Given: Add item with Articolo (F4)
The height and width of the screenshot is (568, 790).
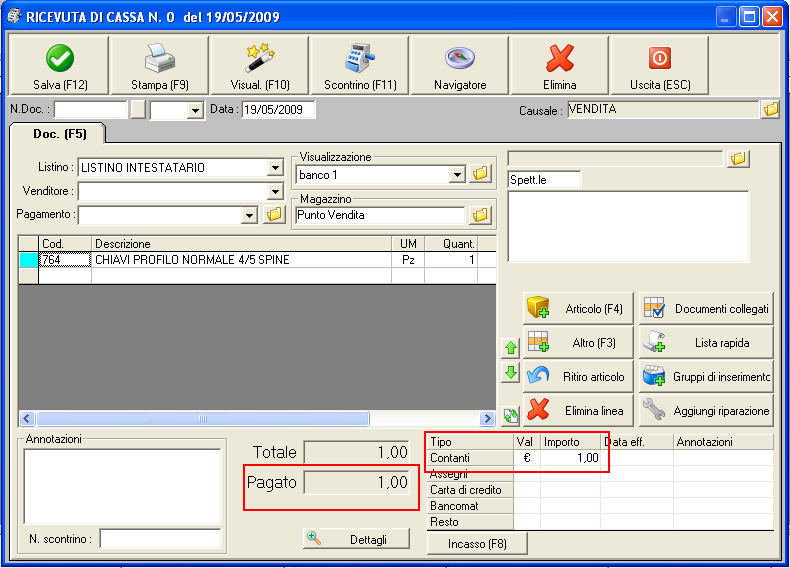Looking at the screenshot, I should click(578, 308).
